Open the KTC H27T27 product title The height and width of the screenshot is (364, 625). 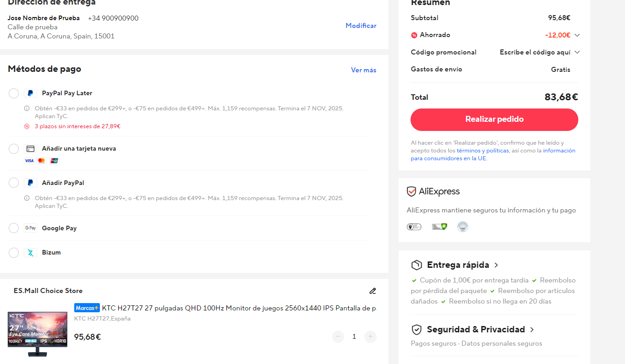point(239,308)
